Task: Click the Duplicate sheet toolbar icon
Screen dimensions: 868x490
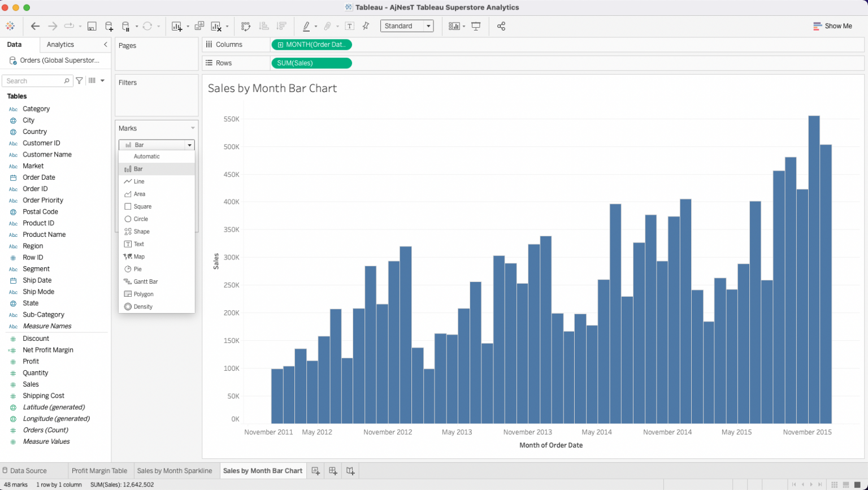Action: tap(199, 26)
